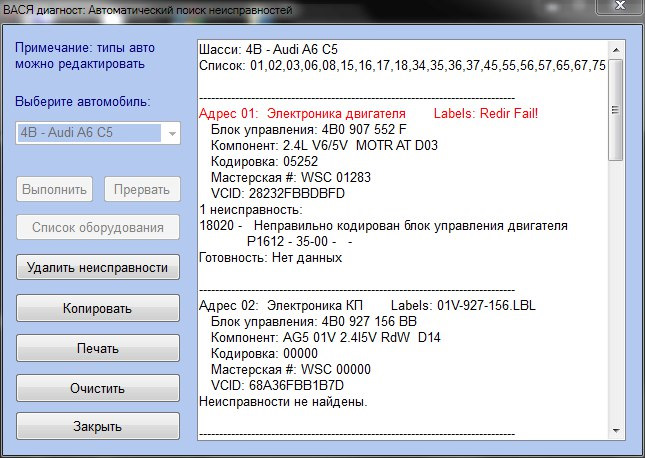
Task: Click the Список оборудования button
Action: tap(98, 227)
